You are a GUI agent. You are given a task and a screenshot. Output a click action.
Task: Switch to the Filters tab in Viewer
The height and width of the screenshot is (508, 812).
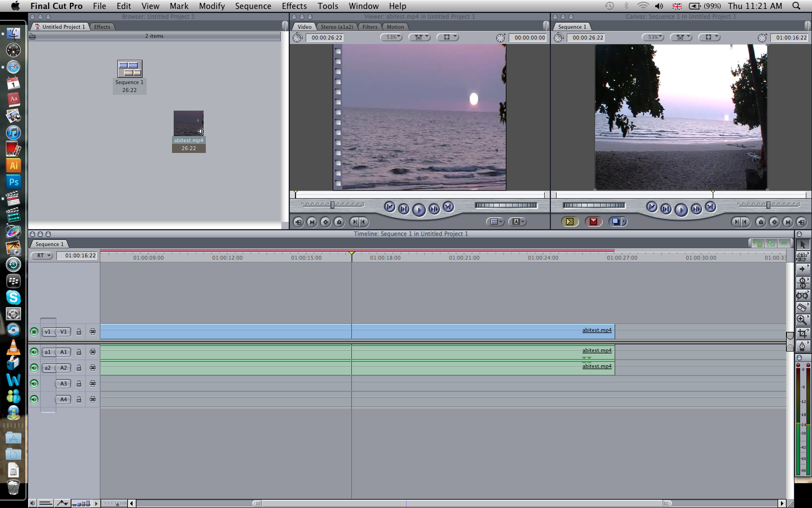click(370, 27)
